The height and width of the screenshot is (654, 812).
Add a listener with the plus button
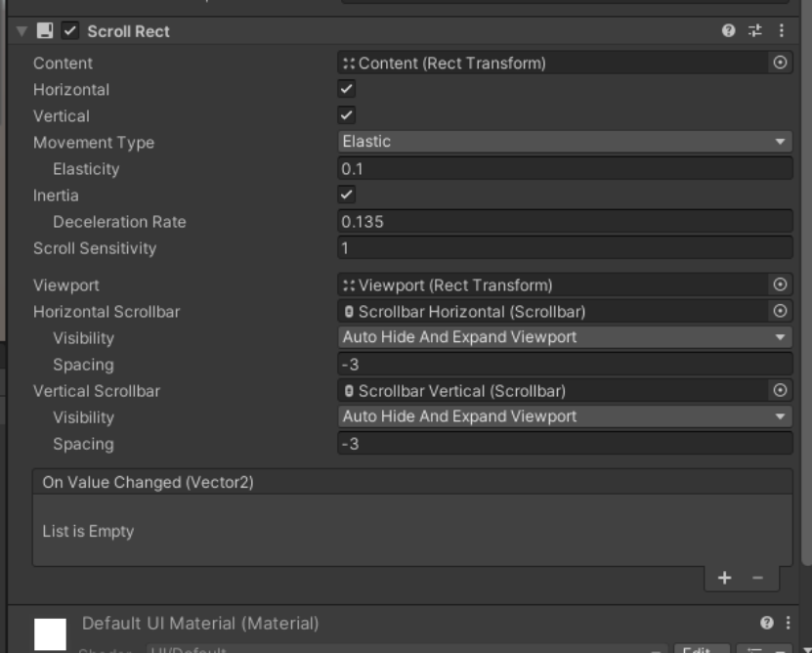(724, 579)
